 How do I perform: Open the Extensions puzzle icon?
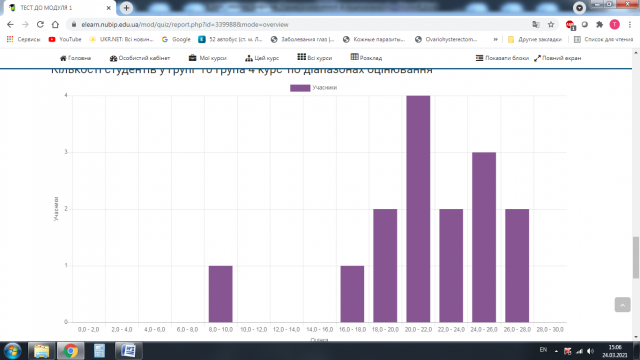600,24
